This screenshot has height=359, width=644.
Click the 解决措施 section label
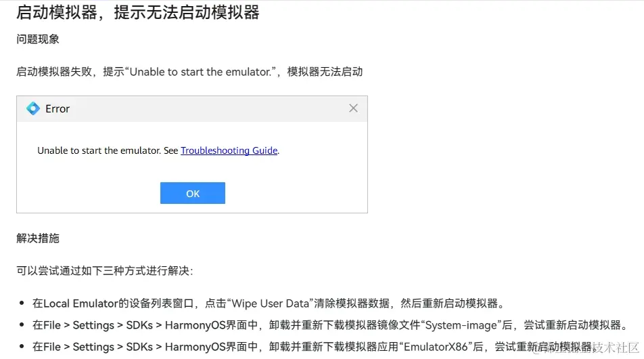coord(38,238)
